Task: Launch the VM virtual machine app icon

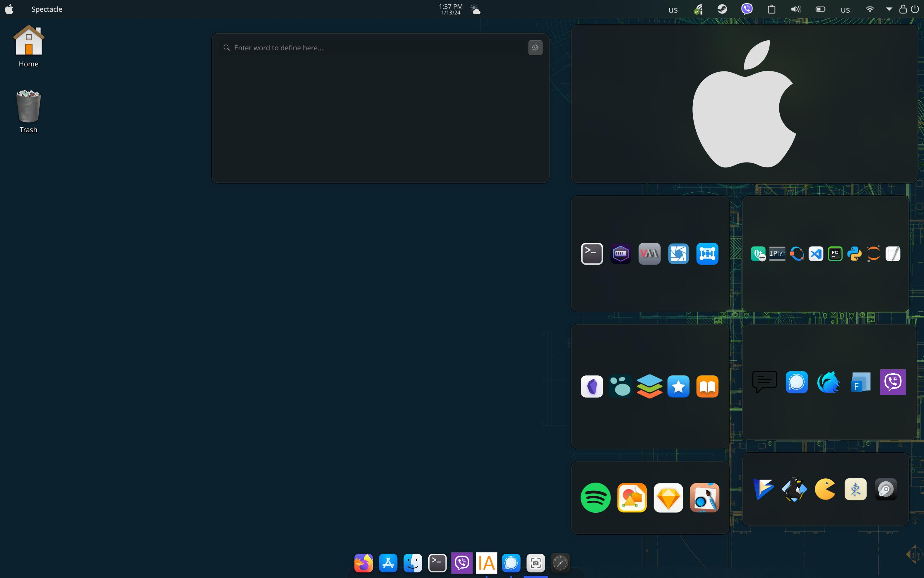Action: [x=649, y=253]
